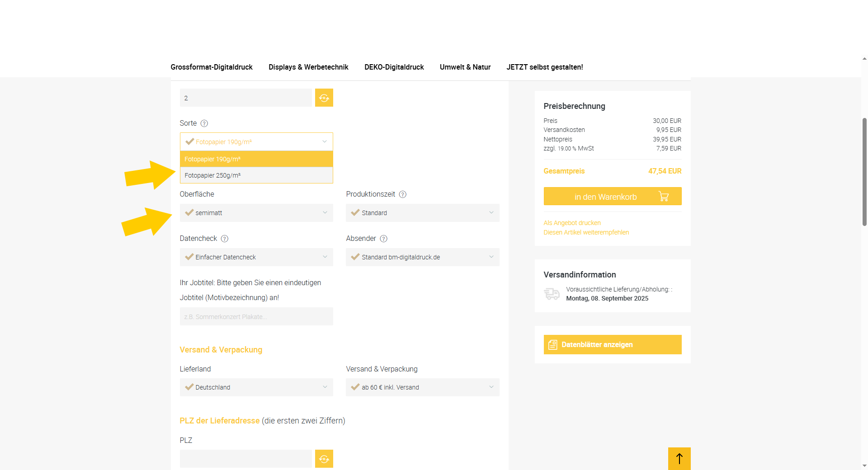Click the refresh icon beside PLZ field

(324, 459)
